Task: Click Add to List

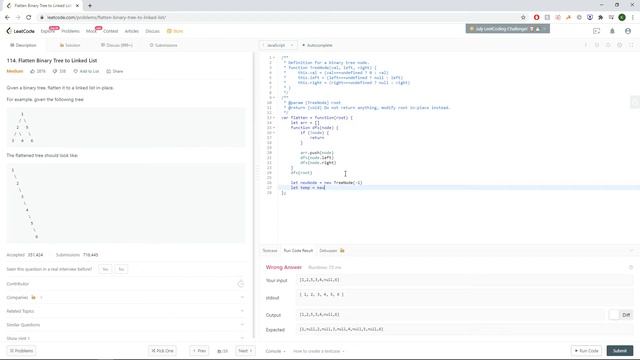Action: [x=86, y=71]
